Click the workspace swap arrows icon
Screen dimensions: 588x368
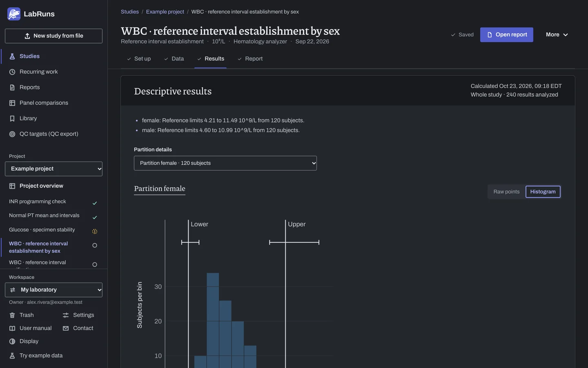13,290
